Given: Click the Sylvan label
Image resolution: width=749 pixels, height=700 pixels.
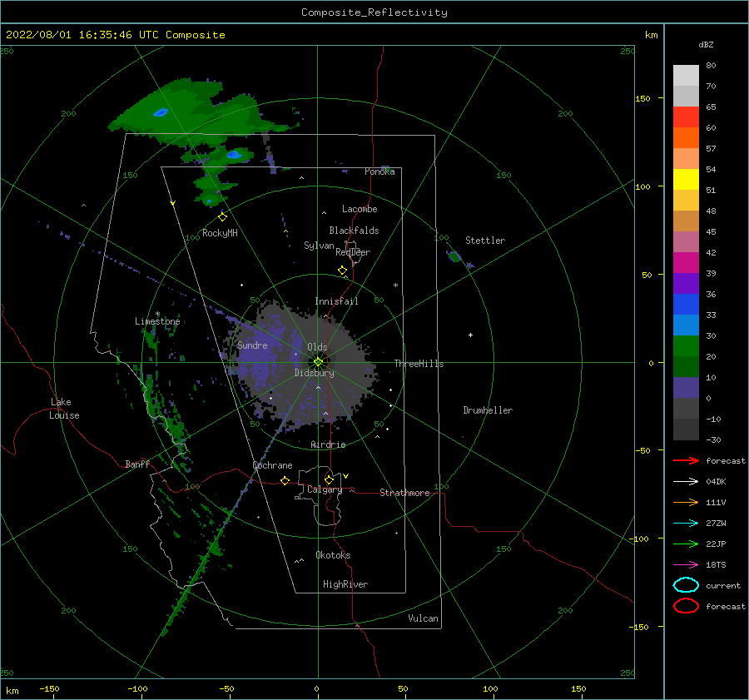Looking at the screenshot, I should pyautogui.click(x=319, y=246).
